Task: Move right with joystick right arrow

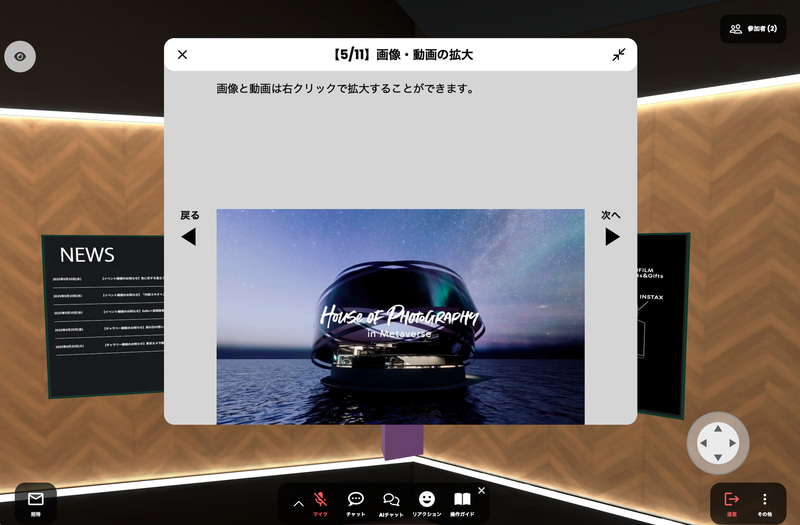Action: pos(733,443)
